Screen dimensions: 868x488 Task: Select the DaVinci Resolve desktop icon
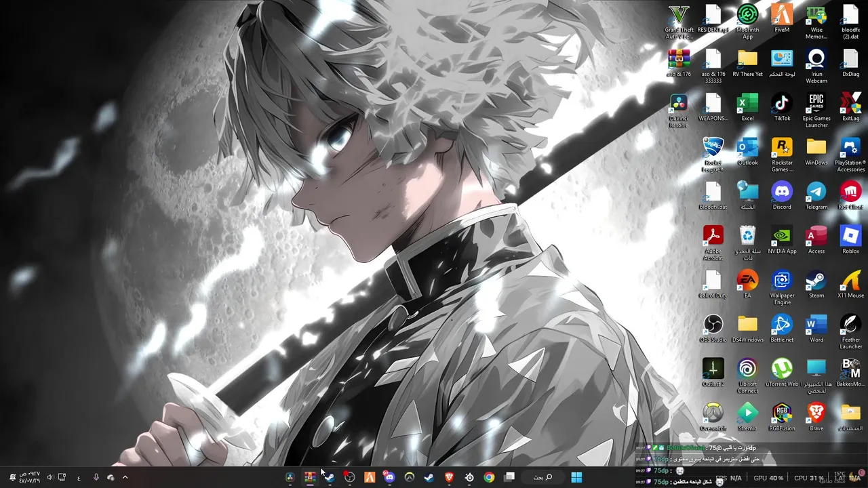click(x=679, y=111)
